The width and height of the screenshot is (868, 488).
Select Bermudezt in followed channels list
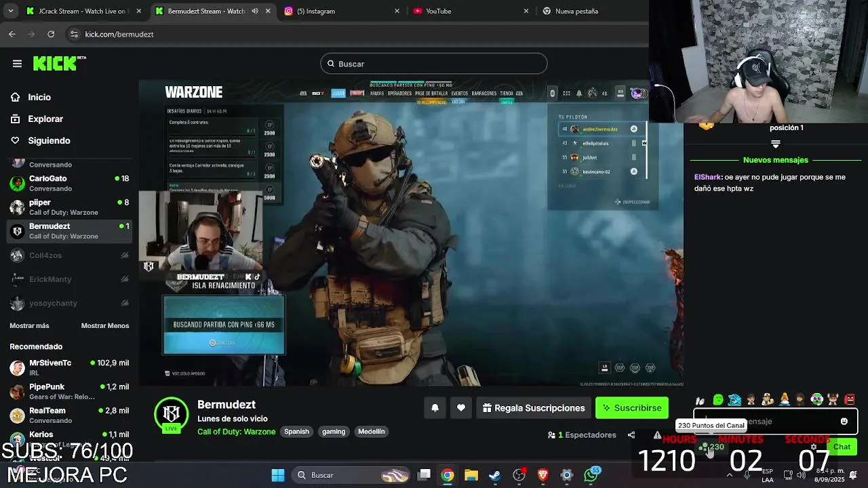69,230
